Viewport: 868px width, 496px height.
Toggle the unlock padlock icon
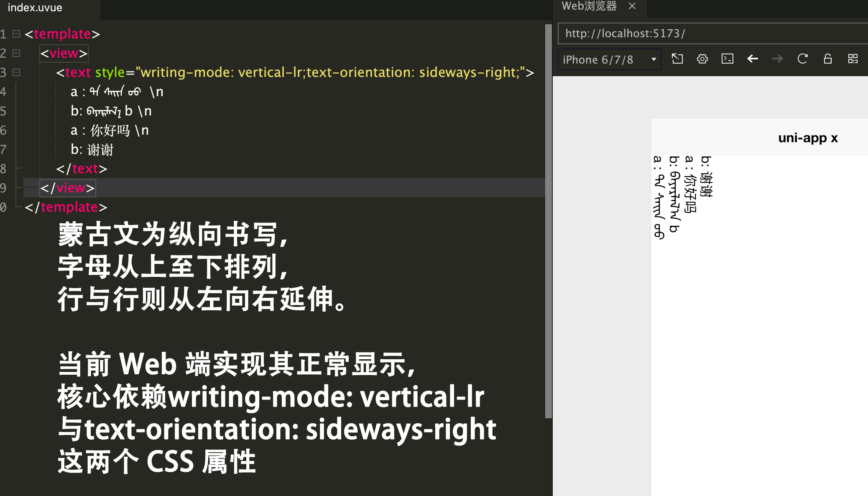pos(827,59)
